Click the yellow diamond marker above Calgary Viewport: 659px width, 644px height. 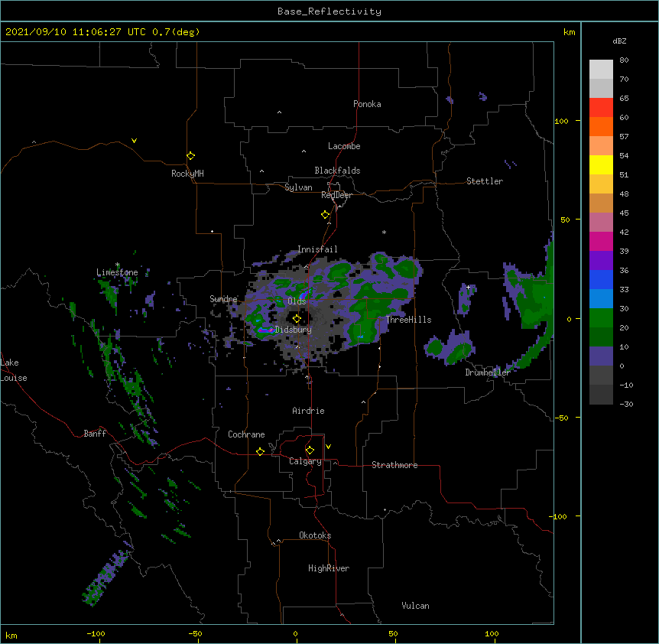310,450
